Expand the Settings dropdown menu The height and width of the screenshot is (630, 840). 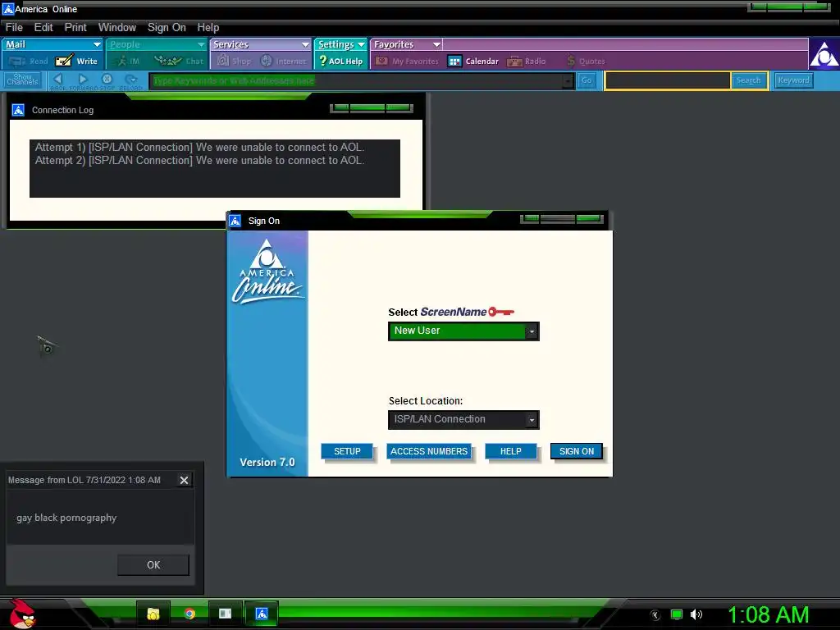(x=361, y=44)
